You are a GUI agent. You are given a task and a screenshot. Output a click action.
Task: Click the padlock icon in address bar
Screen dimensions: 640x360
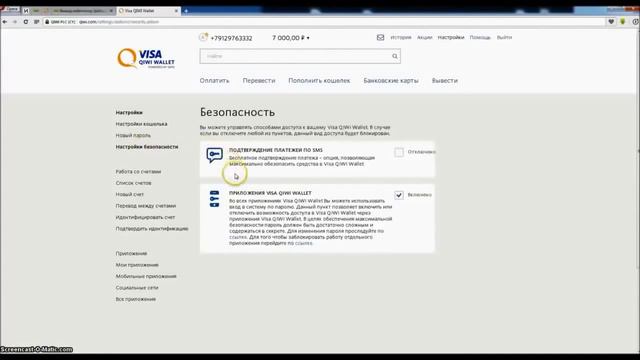(47, 22)
